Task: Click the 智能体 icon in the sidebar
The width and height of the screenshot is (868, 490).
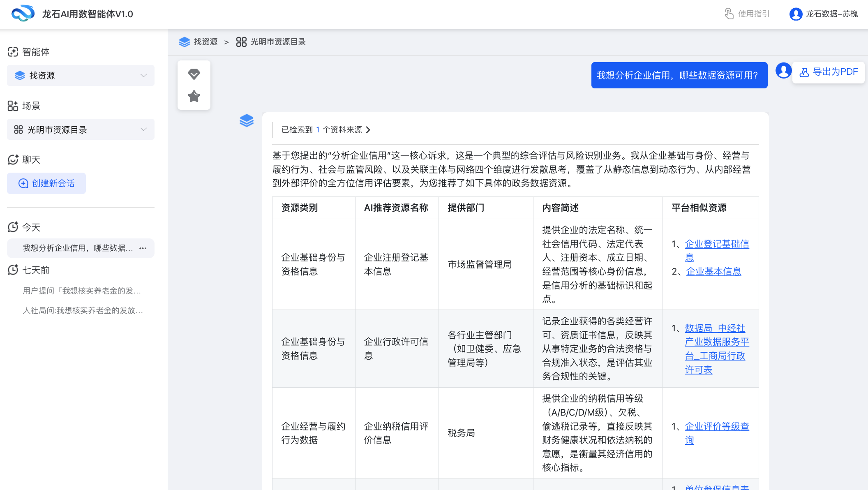Action: point(14,52)
